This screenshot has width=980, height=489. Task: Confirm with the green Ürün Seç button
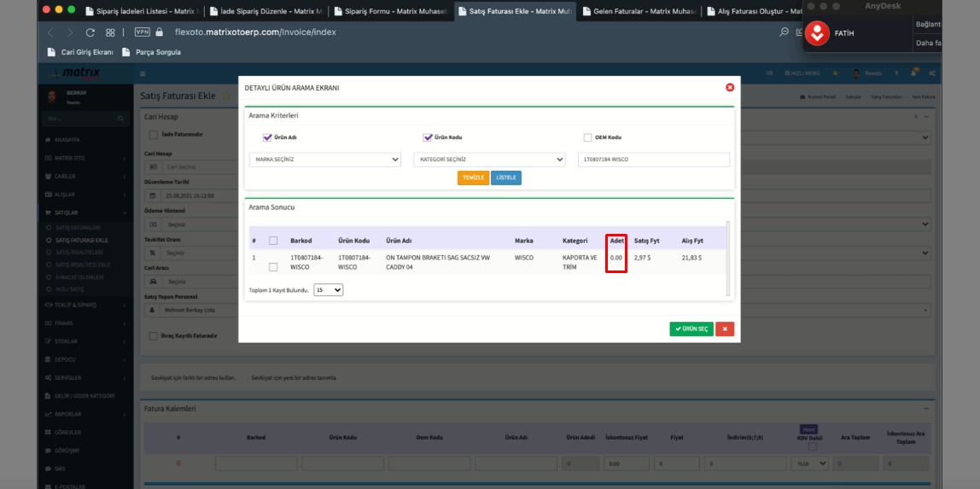691,329
